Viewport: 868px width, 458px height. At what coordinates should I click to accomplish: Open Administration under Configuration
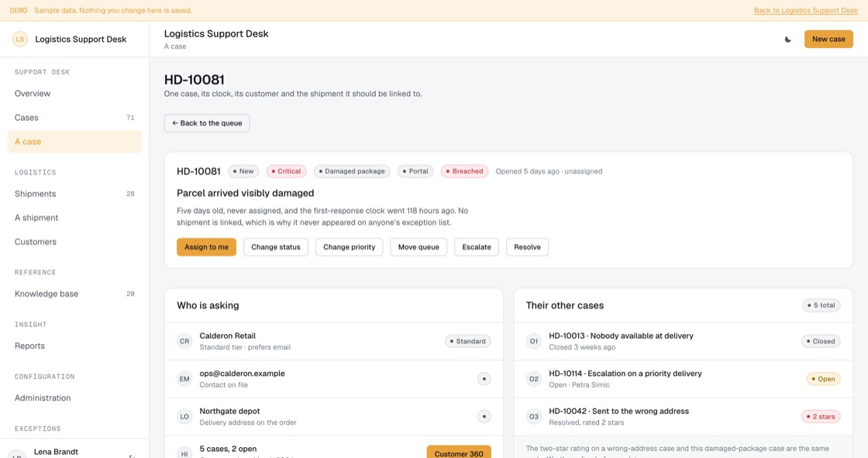pyautogui.click(x=74, y=398)
